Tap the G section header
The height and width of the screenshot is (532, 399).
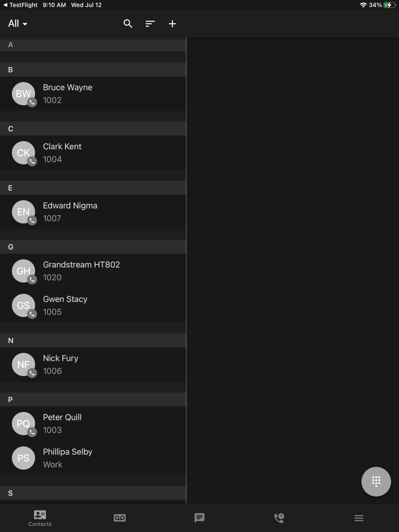tap(93, 247)
